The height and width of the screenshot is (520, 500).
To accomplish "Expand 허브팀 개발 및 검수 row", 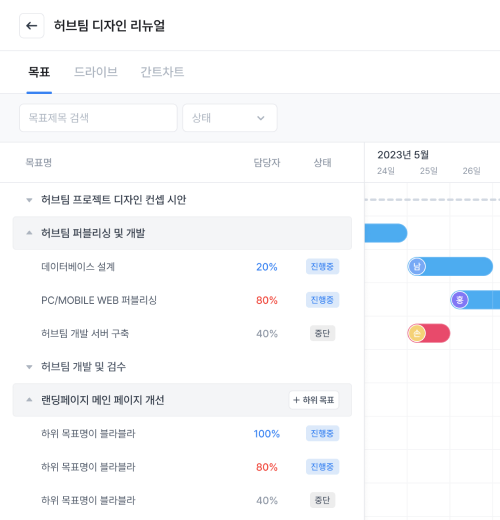I will tap(29, 367).
